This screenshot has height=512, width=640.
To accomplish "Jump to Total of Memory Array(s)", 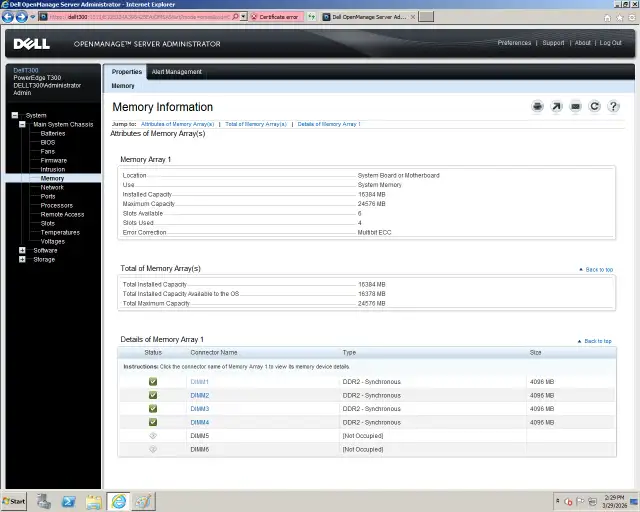I will 256,124.
